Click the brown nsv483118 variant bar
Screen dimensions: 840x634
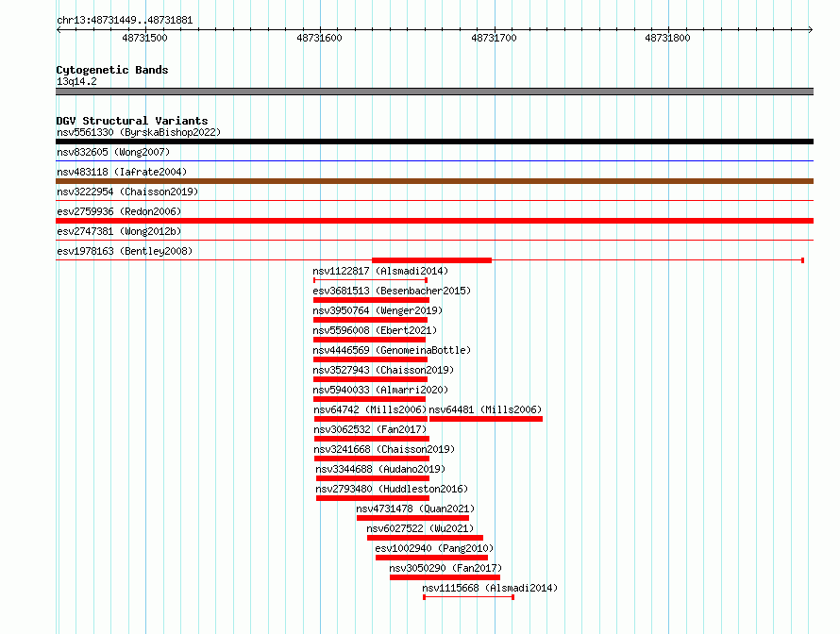point(434,181)
